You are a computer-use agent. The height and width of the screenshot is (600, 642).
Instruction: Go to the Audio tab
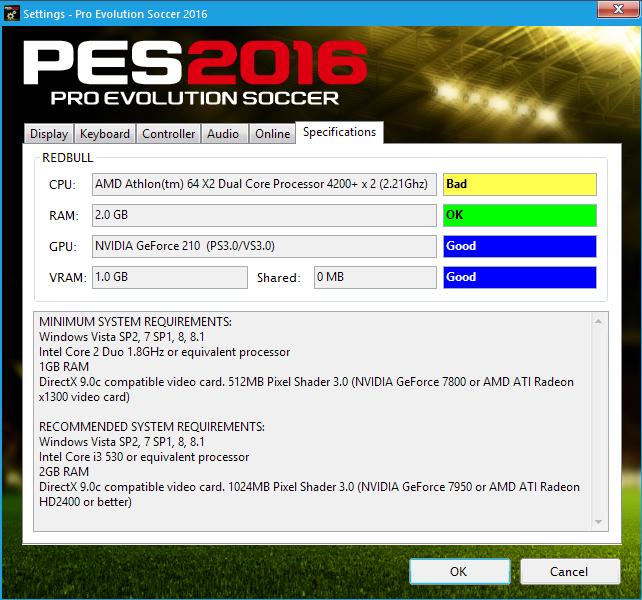[x=223, y=134]
